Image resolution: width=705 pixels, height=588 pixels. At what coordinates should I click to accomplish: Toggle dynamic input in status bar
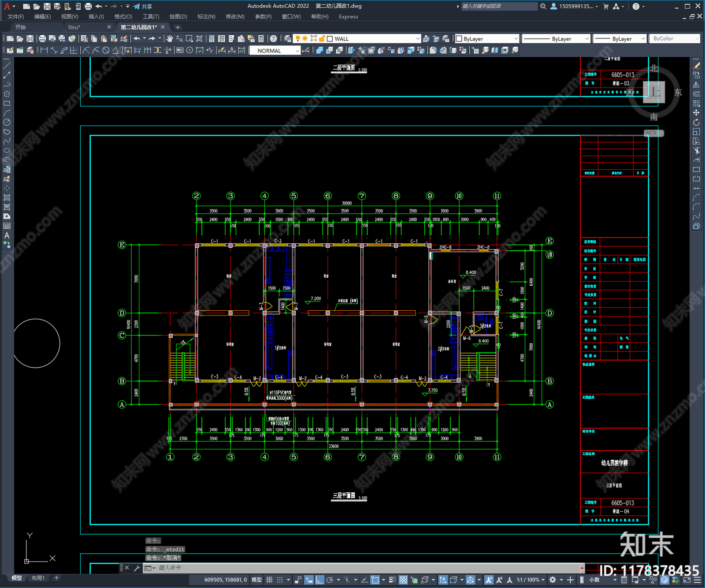point(309,580)
